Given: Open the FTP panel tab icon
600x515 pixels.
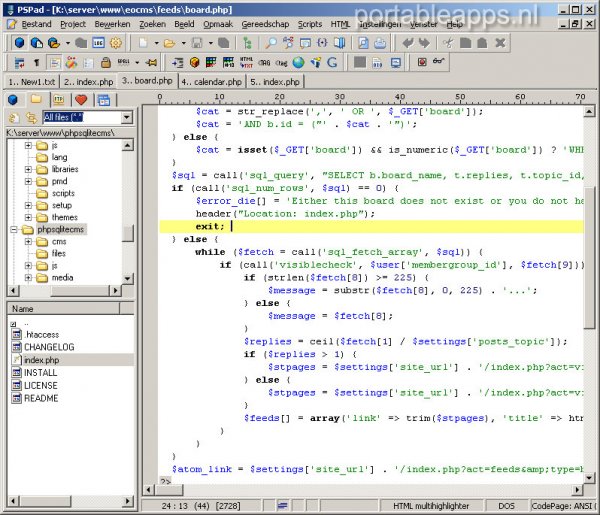Looking at the screenshot, I should coord(57,99).
